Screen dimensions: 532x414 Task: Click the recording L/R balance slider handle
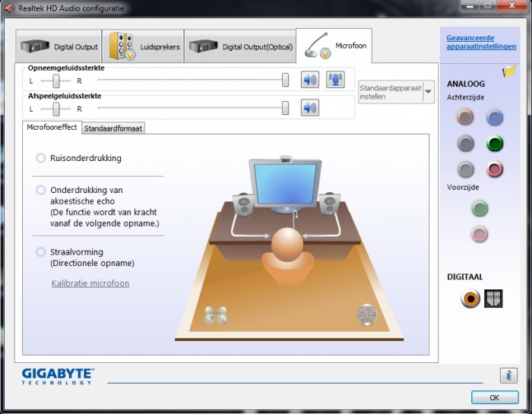click(x=56, y=81)
